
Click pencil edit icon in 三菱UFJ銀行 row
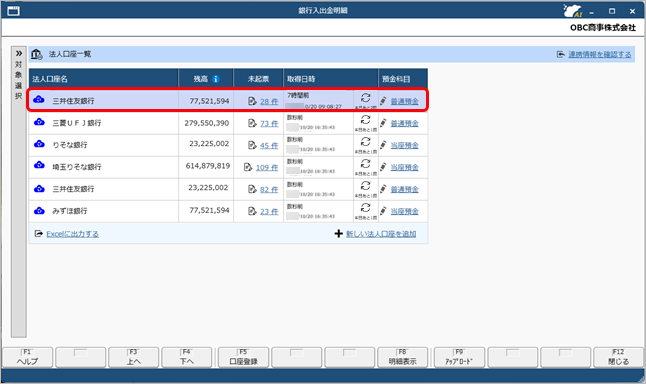point(383,123)
